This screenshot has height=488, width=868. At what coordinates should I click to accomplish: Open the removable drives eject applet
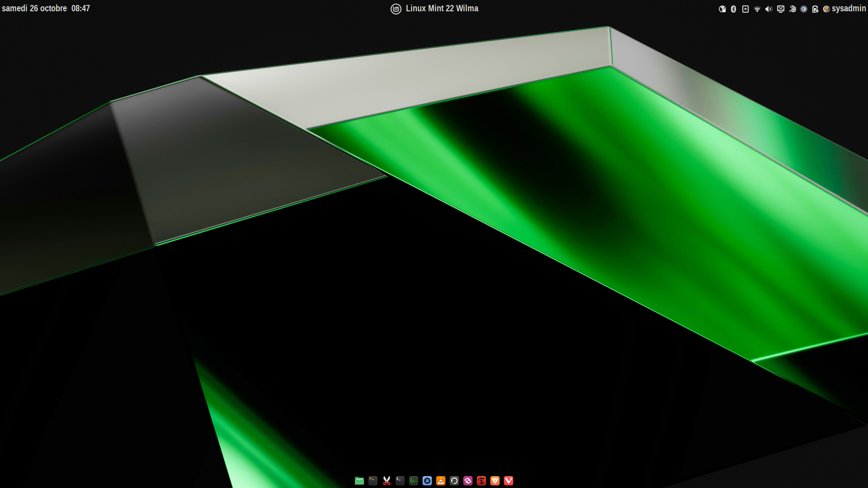pyautogui.click(x=745, y=9)
